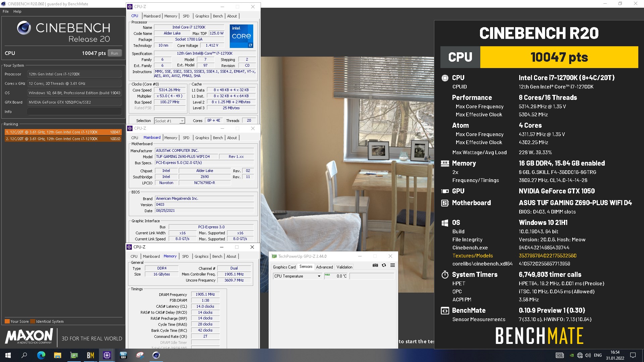
Task: Open GPU-Z hamburger menu
Action: pos(392,265)
